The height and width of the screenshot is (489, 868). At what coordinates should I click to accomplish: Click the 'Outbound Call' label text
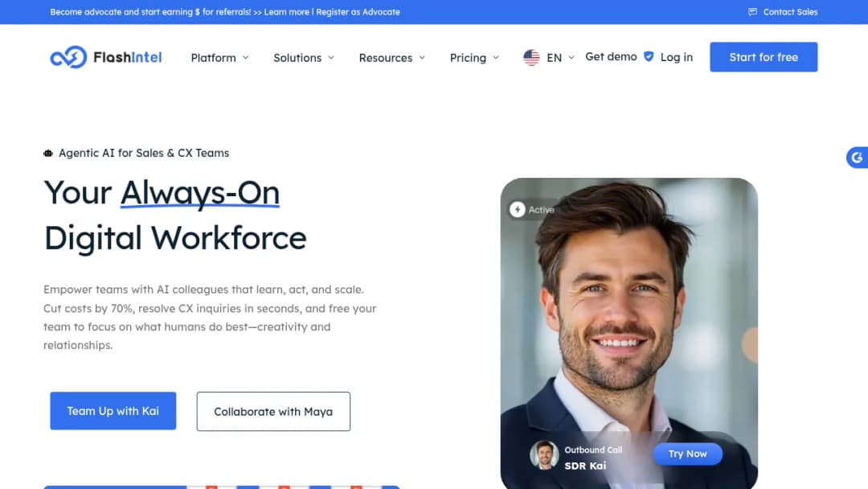(593, 450)
